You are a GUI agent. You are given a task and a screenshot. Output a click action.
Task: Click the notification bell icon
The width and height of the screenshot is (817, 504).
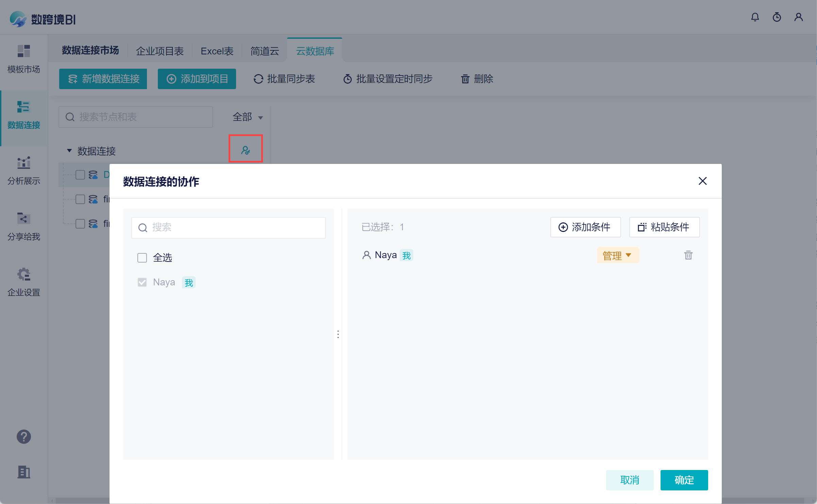(x=755, y=17)
